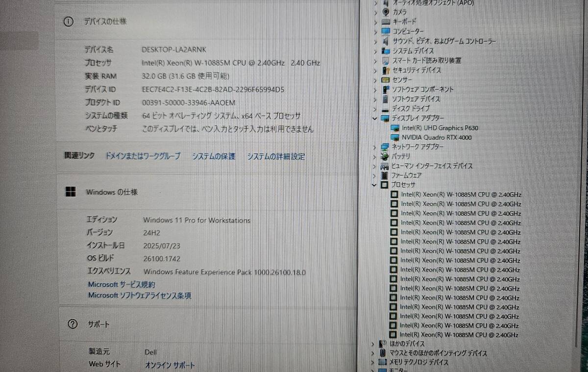Image resolution: width=588 pixels, height=372 pixels.
Task: Select the コンピューター category icon
Action: click(x=386, y=31)
